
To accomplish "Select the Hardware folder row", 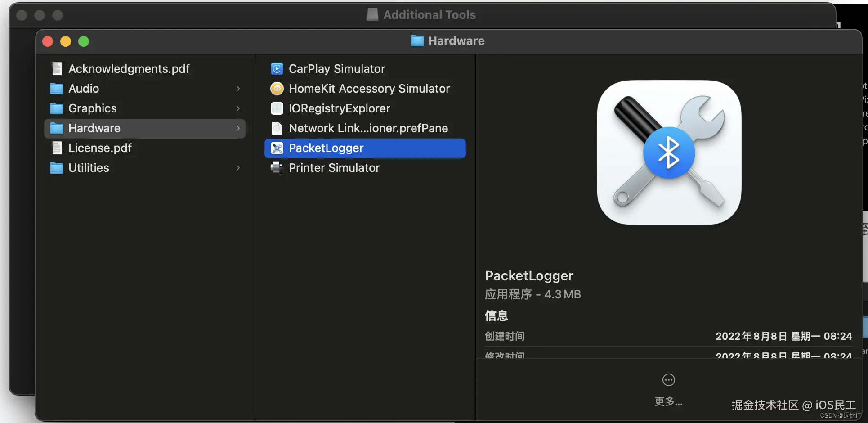I will pyautogui.click(x=144, y=128).
